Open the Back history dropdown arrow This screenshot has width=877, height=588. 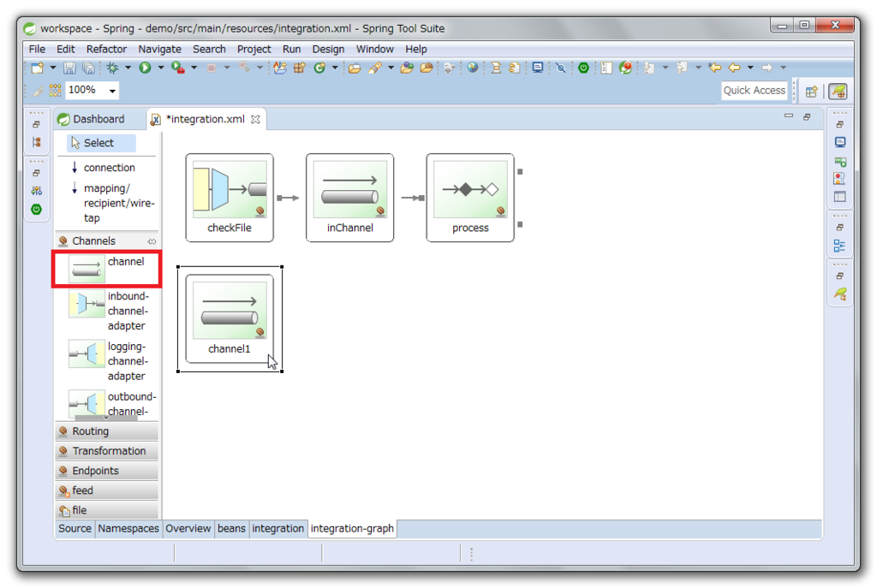(x=750, y=68)
